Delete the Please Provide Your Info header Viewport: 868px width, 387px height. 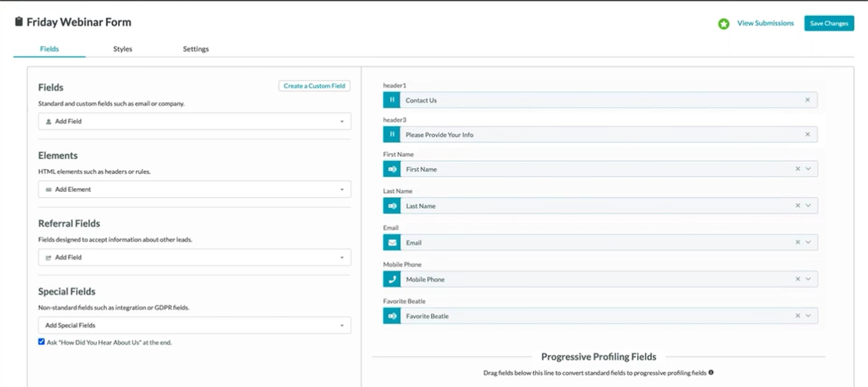(x=807, y=135)
